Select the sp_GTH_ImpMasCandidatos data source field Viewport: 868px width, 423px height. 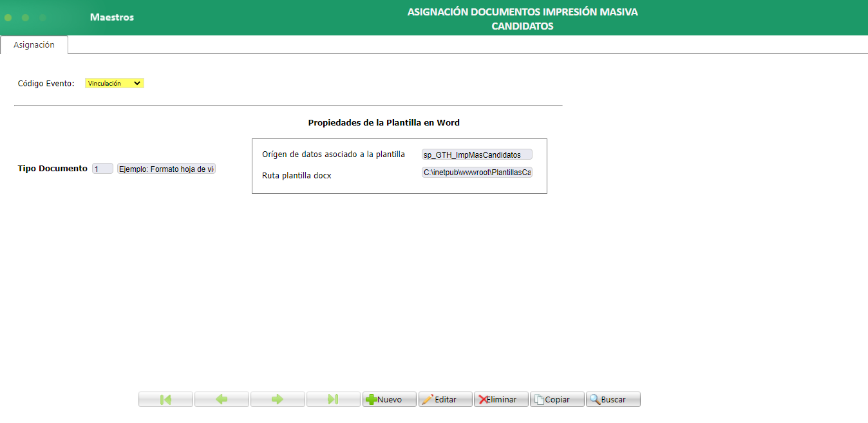(x=476, y=154)
